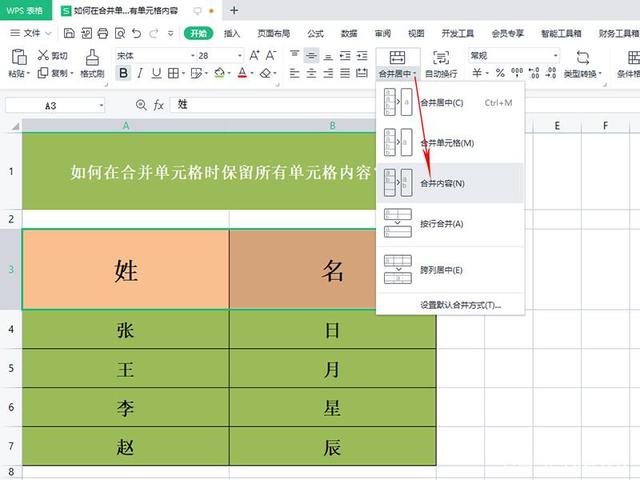640x480 pixels.
Task: Click the Save icon in quick access toolbar
Action: 69,33
